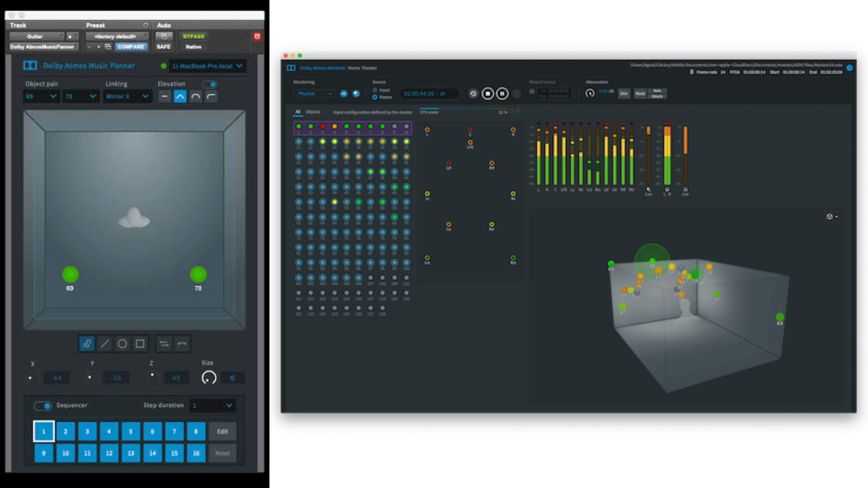Screen dimensions: 868x488
Task: Select the curve elevation shape icon
Action: coord(211,96)
